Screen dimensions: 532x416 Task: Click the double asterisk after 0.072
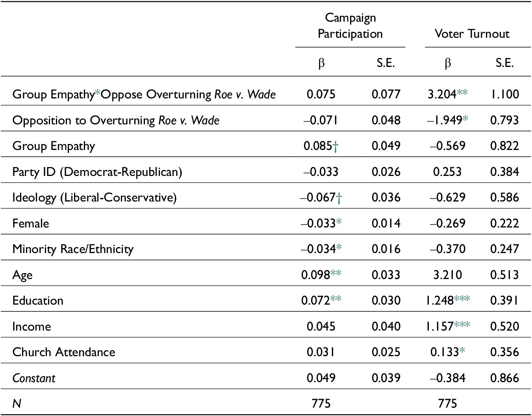pyautogui.click(x=336, y=299)
